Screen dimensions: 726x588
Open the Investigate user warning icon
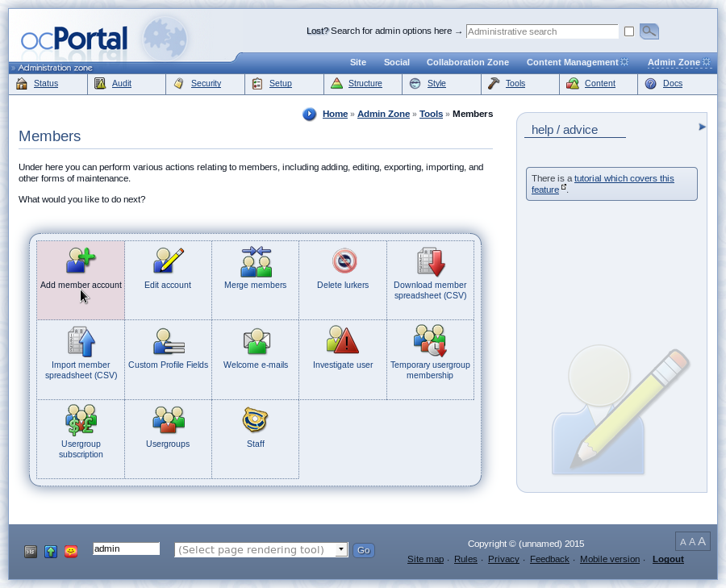(x=343, y=340)
